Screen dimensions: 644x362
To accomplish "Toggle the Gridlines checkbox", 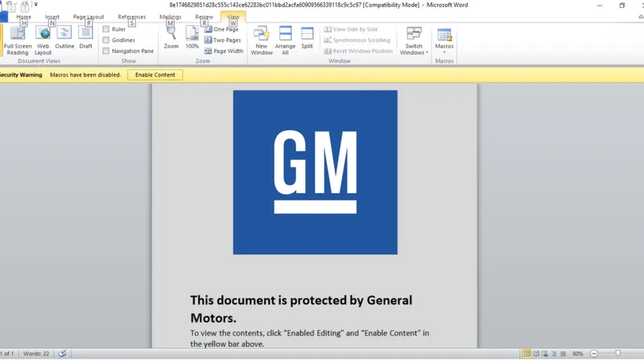I will coord(106,40).
